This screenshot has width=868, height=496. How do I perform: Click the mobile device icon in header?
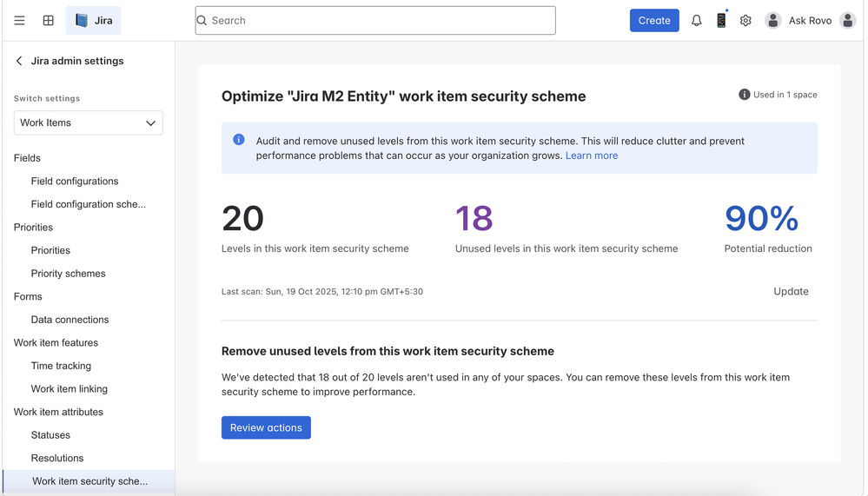721,21
